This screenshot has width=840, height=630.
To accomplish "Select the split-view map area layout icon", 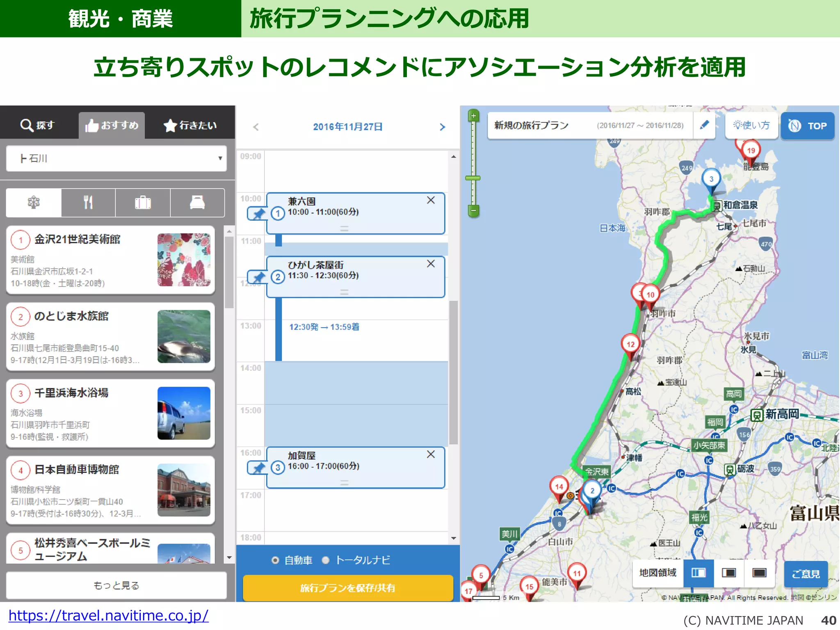I will 698,573.
